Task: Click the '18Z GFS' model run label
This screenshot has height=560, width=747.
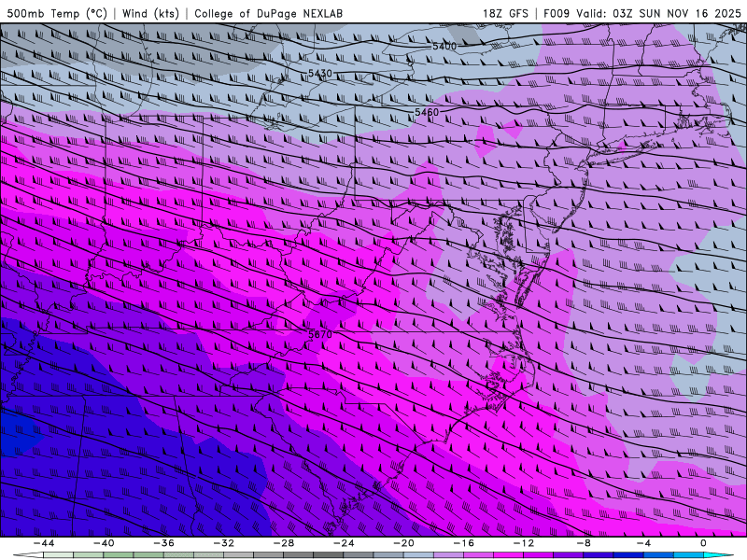Action: [x=505, y=13]
